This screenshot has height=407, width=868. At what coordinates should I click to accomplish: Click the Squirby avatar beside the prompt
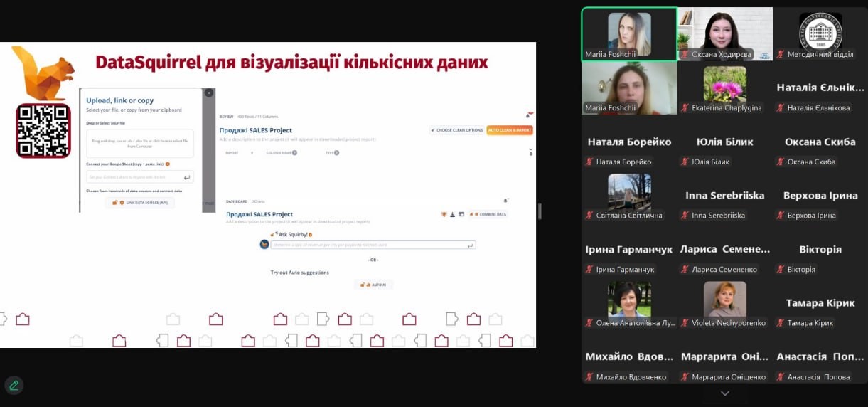click(264, 245)
